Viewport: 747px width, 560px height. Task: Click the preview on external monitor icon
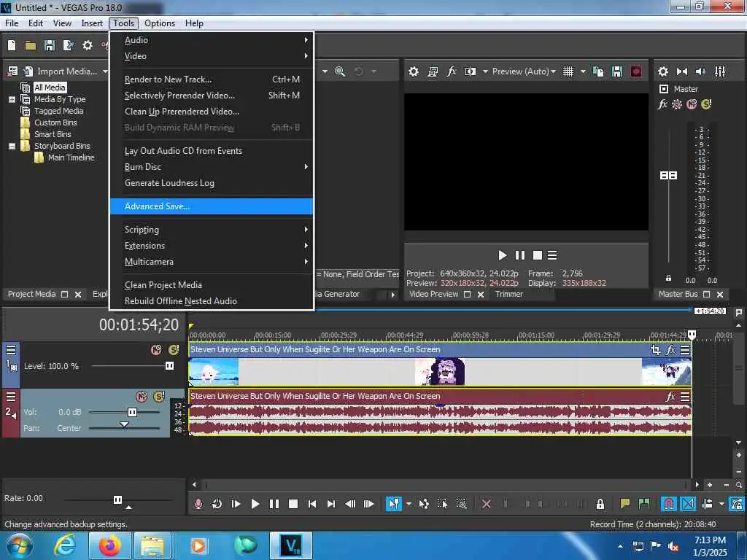pos(433,71)
